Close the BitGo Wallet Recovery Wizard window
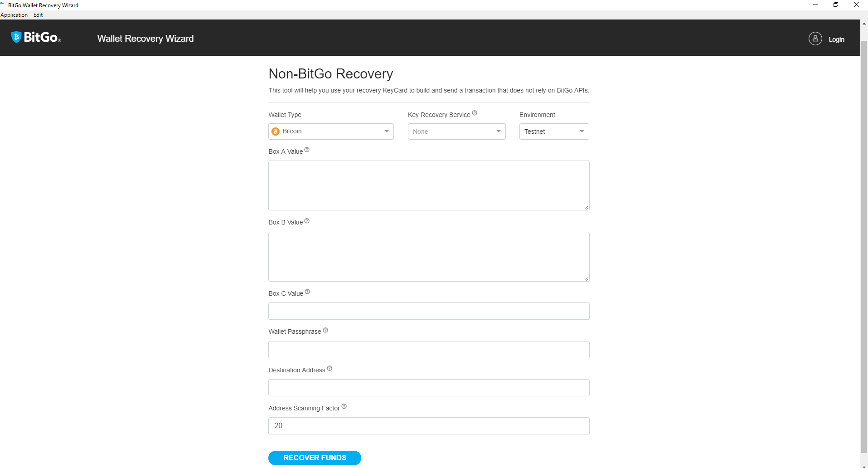Screen dimensions: 868x468 [857, 5]
